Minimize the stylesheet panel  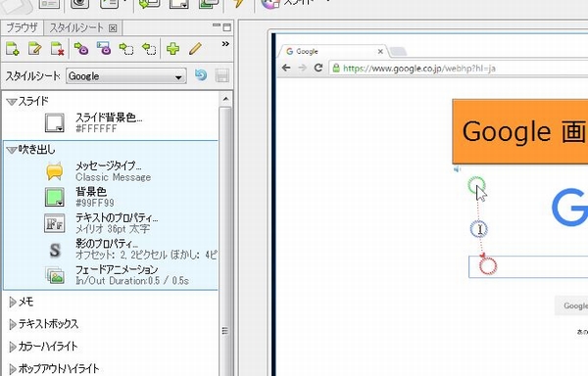[x=217, y=25]
